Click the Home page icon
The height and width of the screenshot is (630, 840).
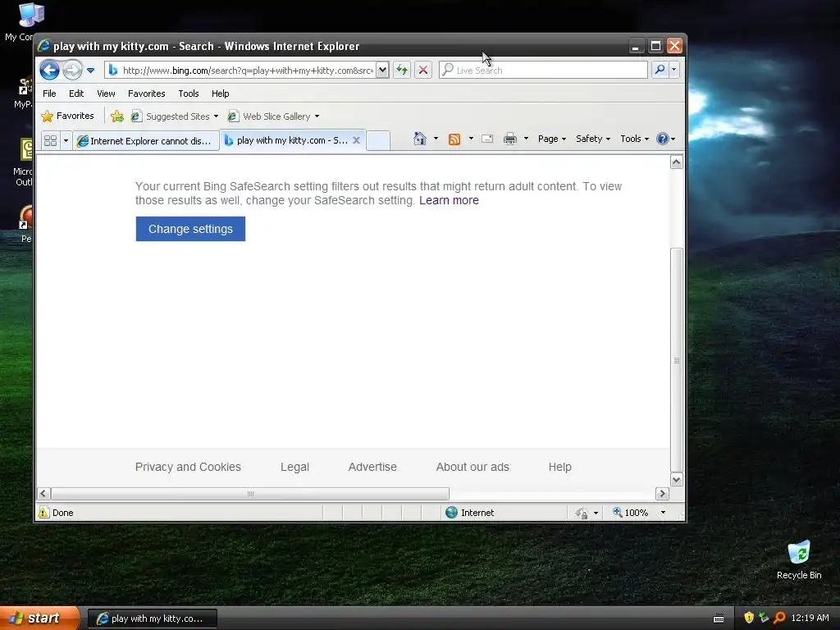pos(420,139)
